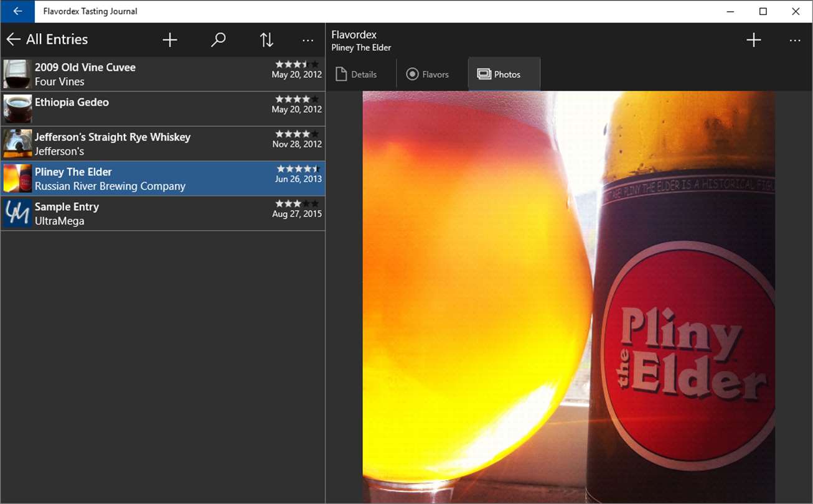This screenshot has height=504, width=813.
Task: Open search with the magnifier icon
Action: point(218,40)
